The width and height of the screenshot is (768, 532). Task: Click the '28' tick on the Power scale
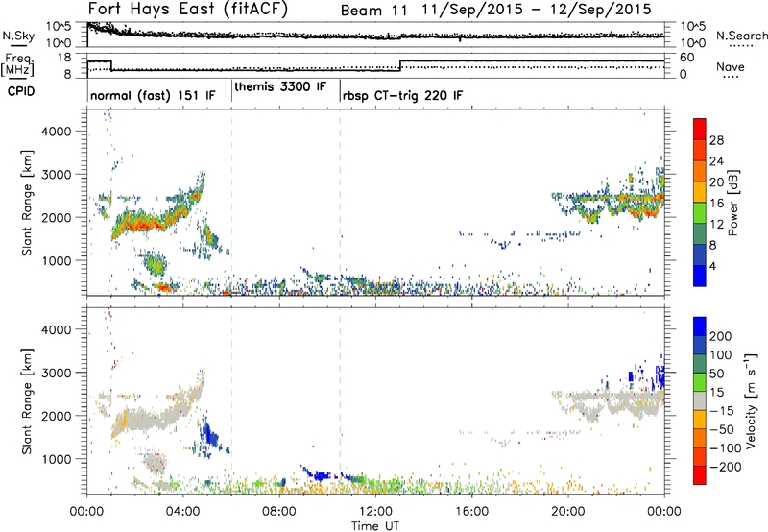[716, 140]
